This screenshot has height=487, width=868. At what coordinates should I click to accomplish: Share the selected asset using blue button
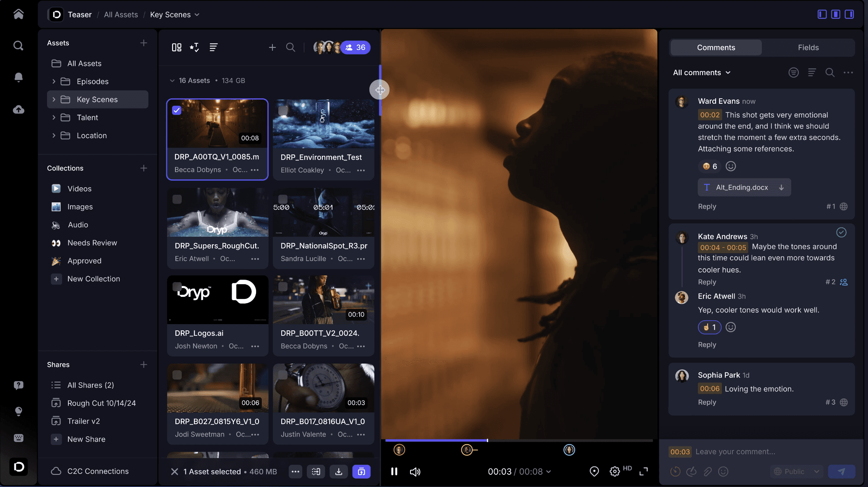[x=361, y=471]
